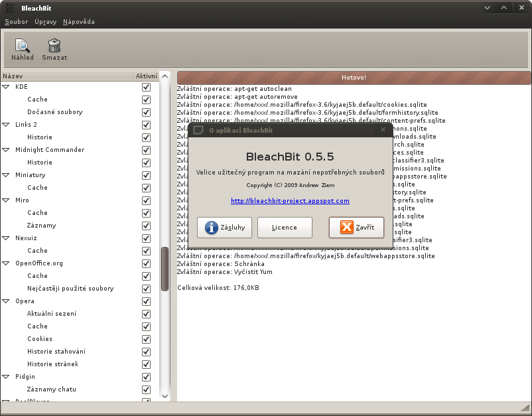532x416 pixels.
Task: Click the Smazat trash can icon
Action: tap(54, 46)
